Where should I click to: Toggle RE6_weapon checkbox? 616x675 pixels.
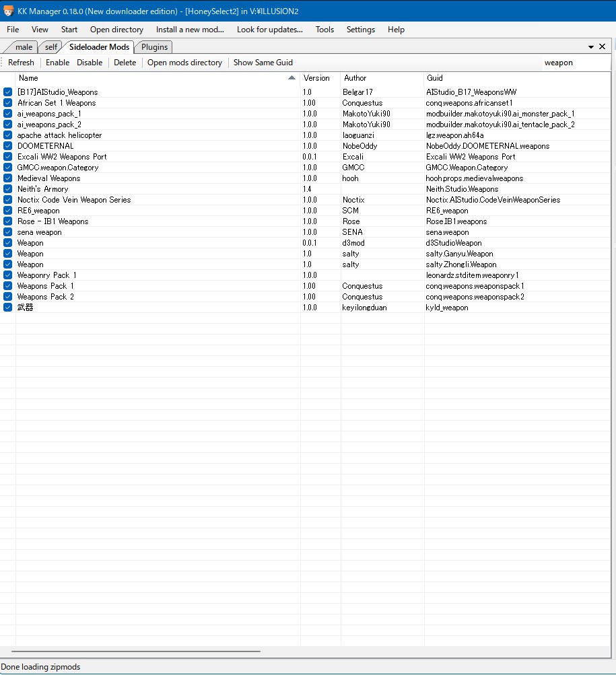[x=8, y=211]
